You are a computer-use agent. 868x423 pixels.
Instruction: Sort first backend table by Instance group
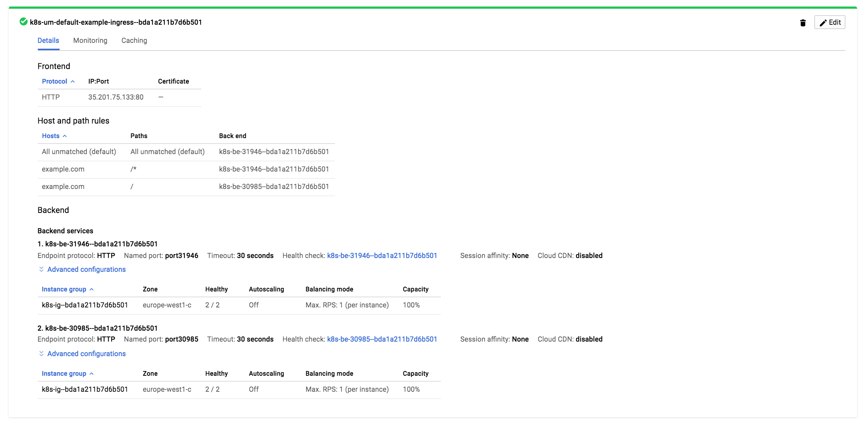tap(64, 289)
